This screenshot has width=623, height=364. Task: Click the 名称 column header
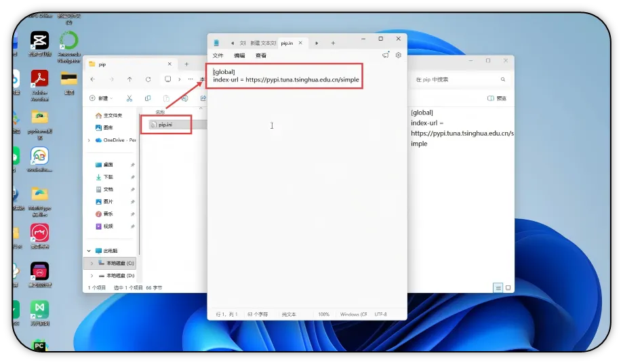click(x=160, y=113)
